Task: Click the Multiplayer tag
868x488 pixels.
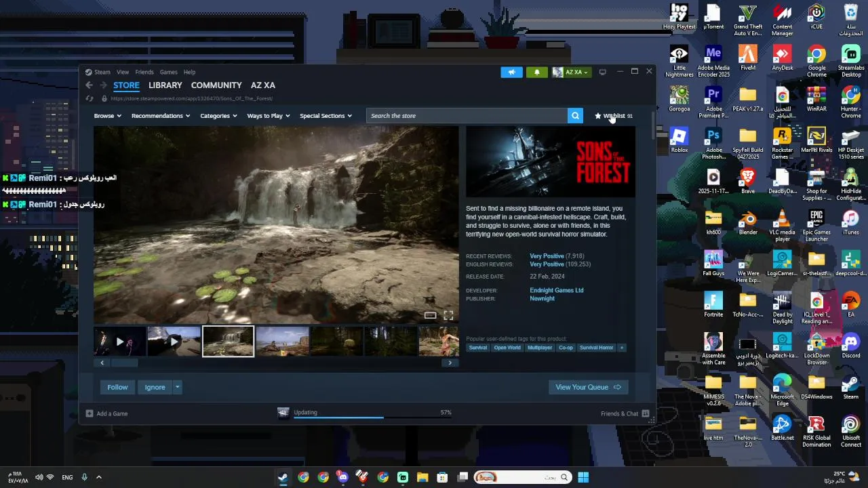Action: 540,348
